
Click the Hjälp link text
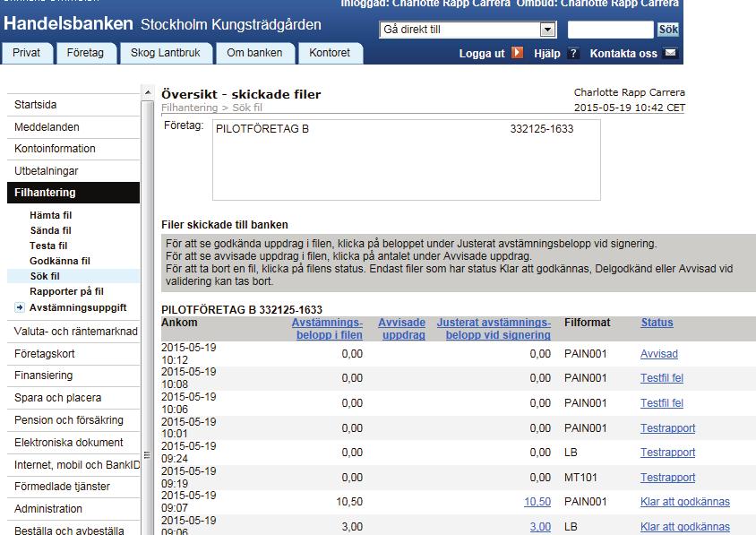[x=547, y=54]
